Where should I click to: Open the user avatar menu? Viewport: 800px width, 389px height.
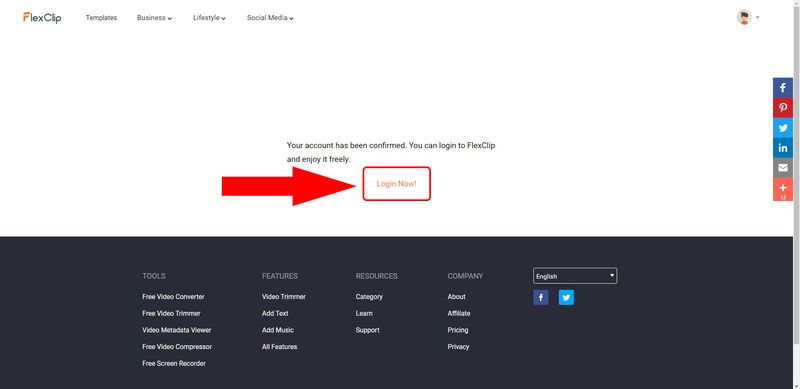pos(744,17)
